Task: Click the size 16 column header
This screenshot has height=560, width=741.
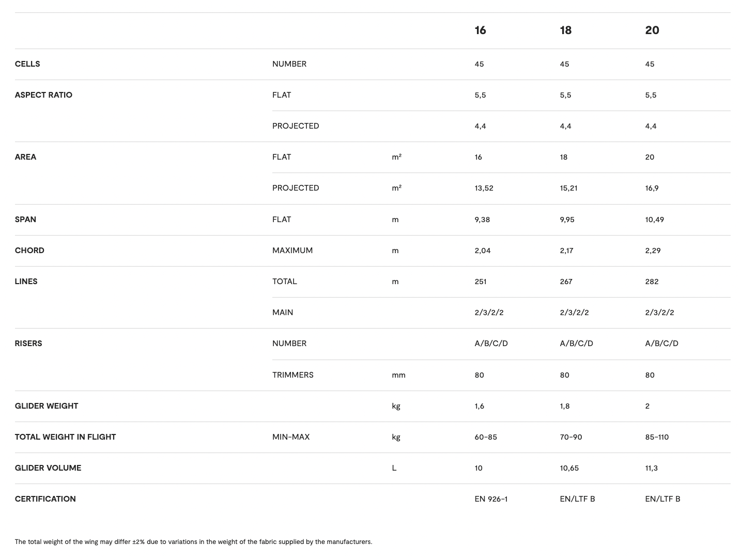Action: point(480,30)
